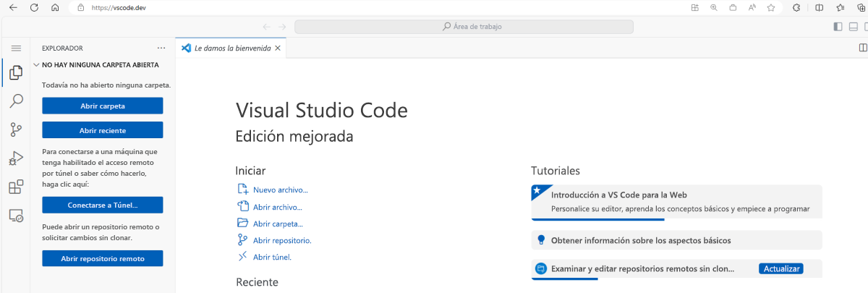Click the tunnel icon beside 'Abrir túnel.'
Image resolution: width=868 pixels, height=293 pixels.
click(243, 257)
